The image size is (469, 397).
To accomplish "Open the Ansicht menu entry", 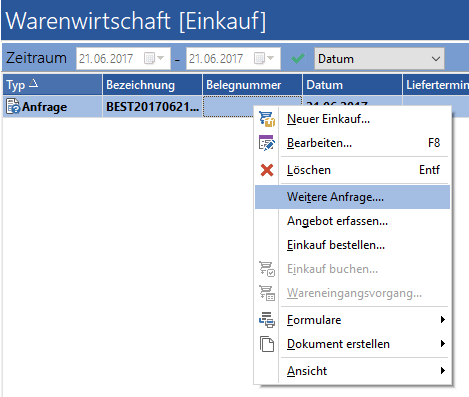I will pyautogui.click(x=352, y=371).
